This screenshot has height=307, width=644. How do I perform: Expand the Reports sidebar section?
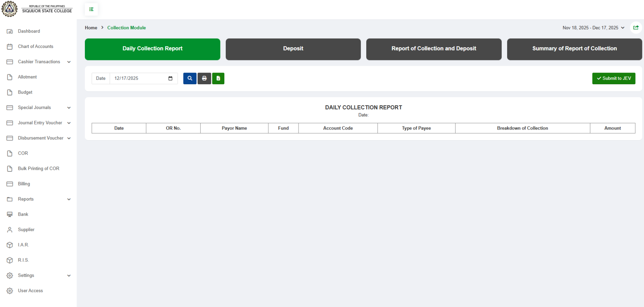[39, 199]
